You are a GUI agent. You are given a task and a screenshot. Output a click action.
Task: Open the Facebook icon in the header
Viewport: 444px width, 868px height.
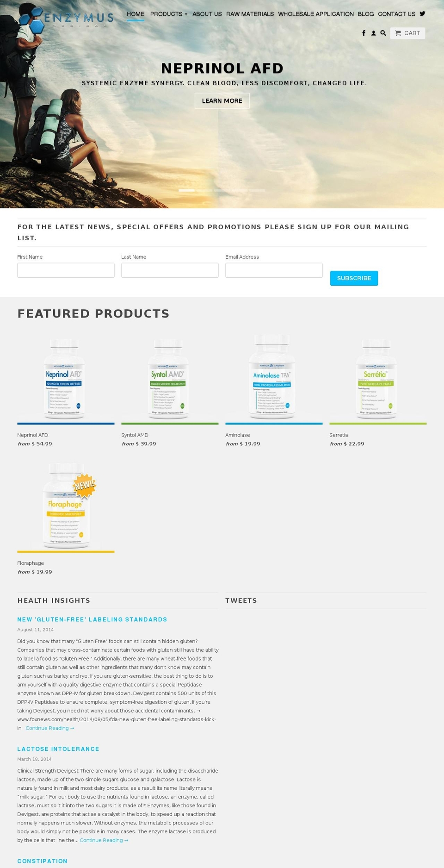click(364, 33)
